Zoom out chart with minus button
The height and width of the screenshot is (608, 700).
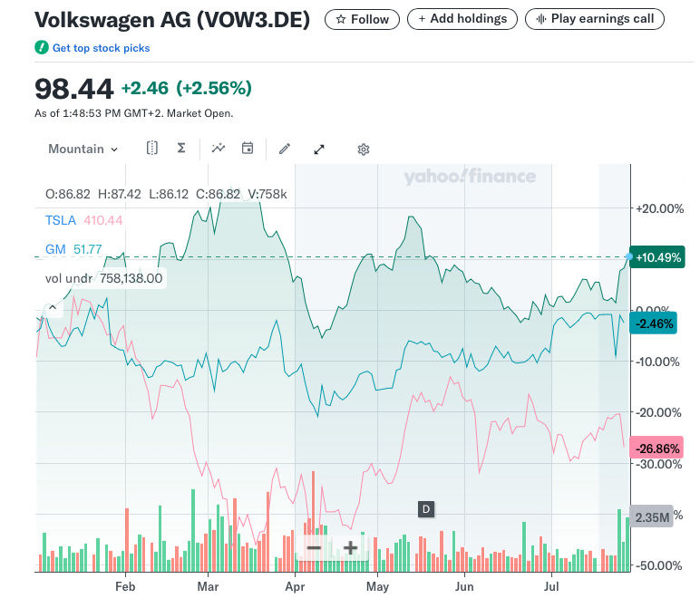314,547
